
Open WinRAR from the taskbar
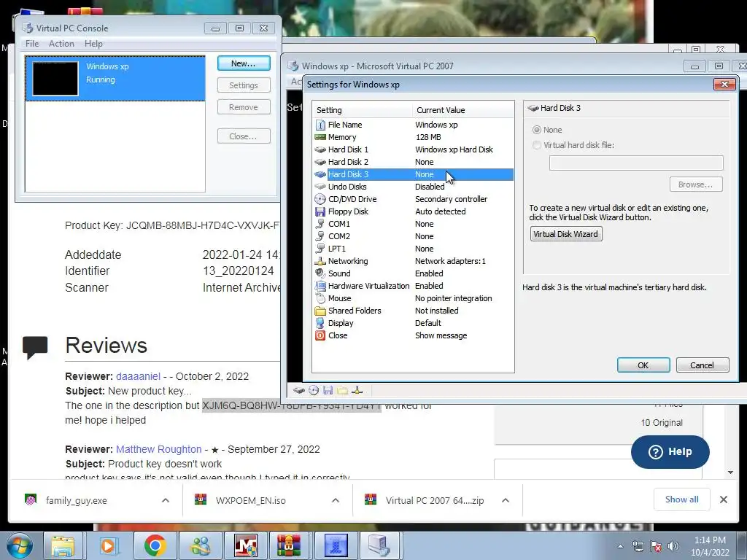[289, 545]
